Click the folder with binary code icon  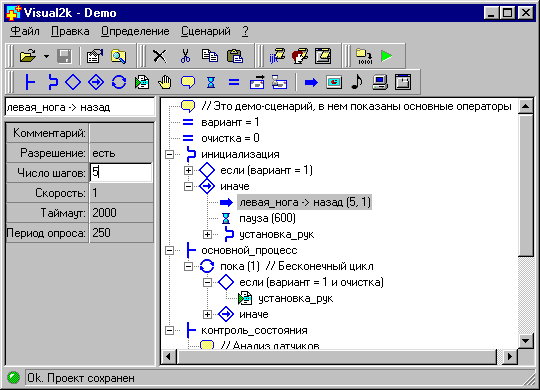(x=364, y=56)
